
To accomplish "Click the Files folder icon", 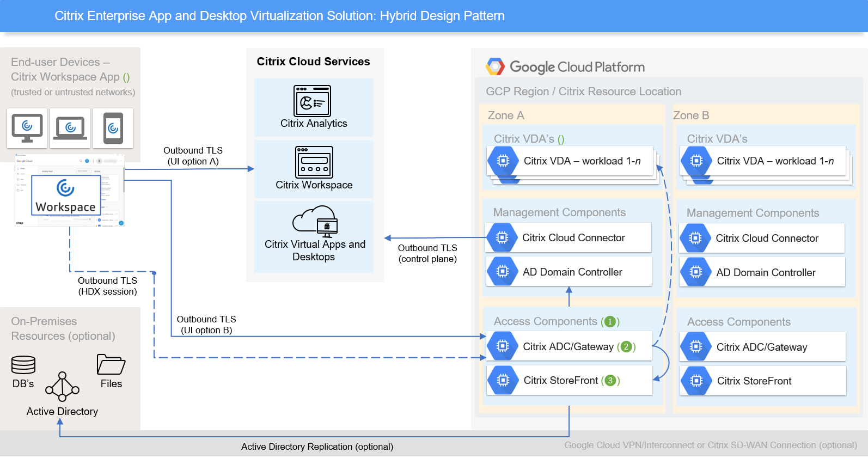I will [111, 364].
